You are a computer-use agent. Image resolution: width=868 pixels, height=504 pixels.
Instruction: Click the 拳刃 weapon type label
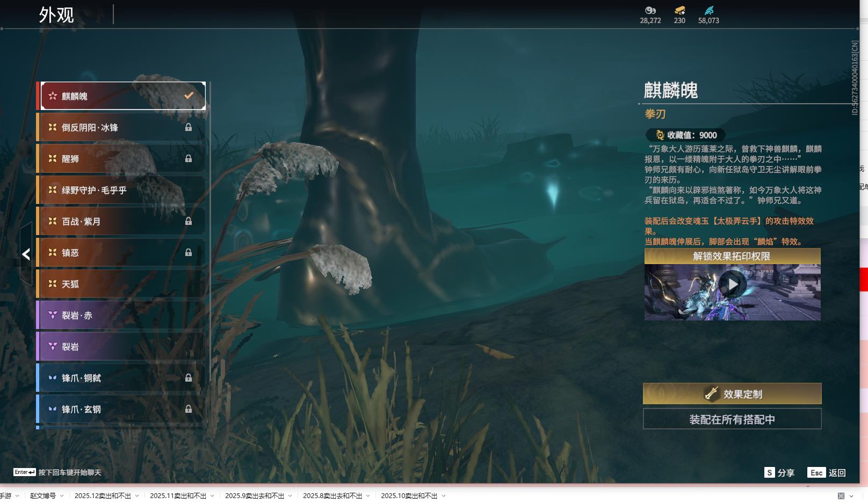tap(655, 114)
